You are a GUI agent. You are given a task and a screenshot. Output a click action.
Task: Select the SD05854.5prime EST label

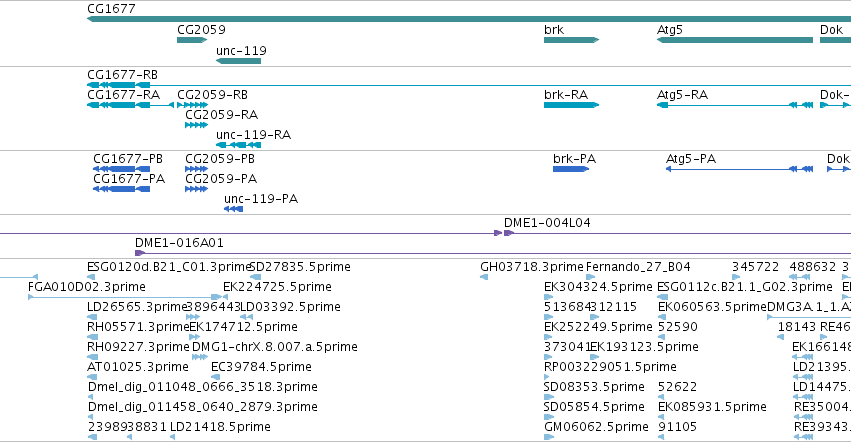pyautogui.click(x=594, y=407)
